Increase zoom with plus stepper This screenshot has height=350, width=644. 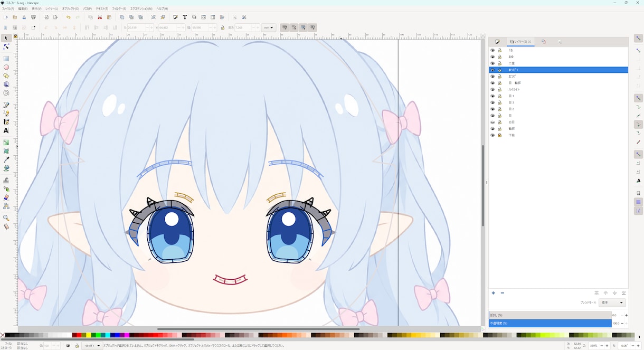point(607,346)
